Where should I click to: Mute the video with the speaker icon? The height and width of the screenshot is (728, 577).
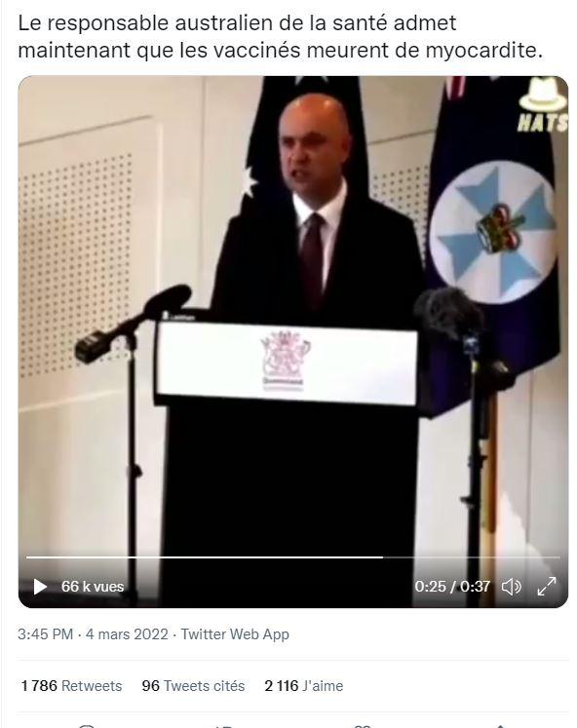click(511, 587)
